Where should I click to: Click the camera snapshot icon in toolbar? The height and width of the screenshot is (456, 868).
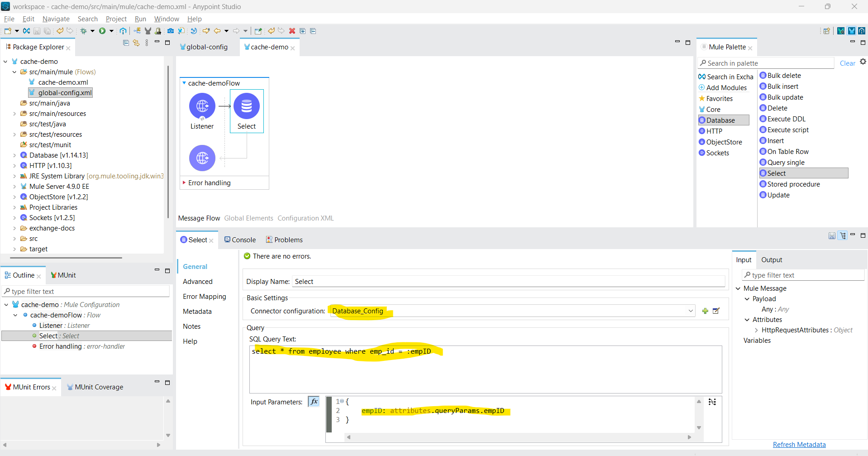pyautogui.click(x=171, y=31)
